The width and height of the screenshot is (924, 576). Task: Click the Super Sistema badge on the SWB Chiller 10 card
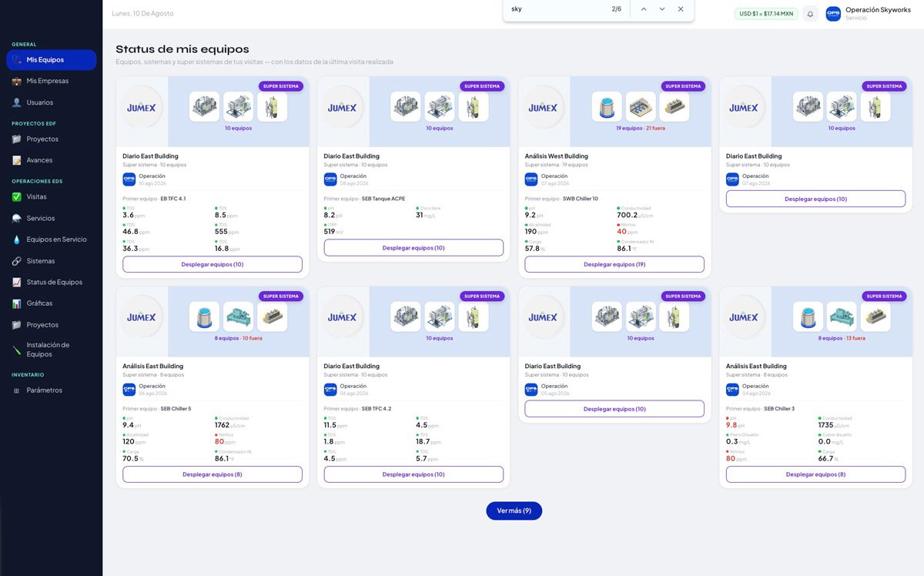click(683, 86)
